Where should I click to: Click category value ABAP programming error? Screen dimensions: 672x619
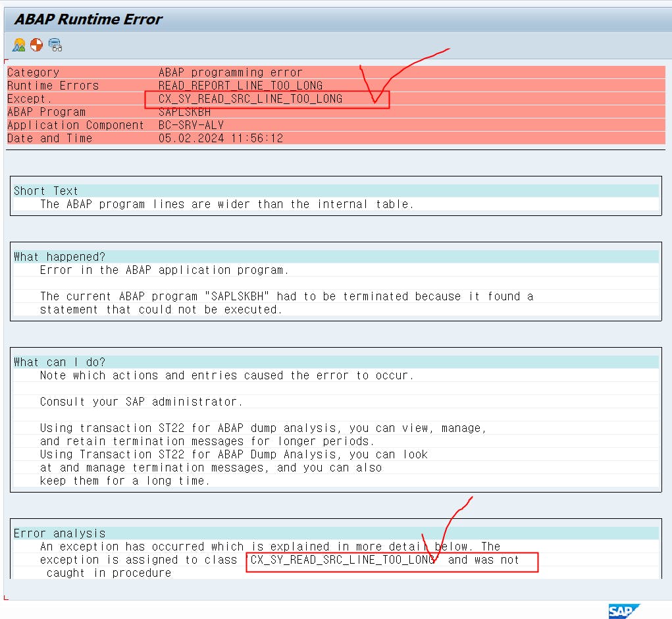(x=230, y=72)
